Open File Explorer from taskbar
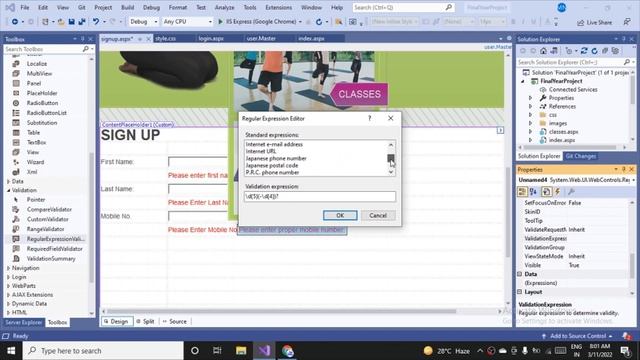The image size is (640, 360). (x=241, y=351)
